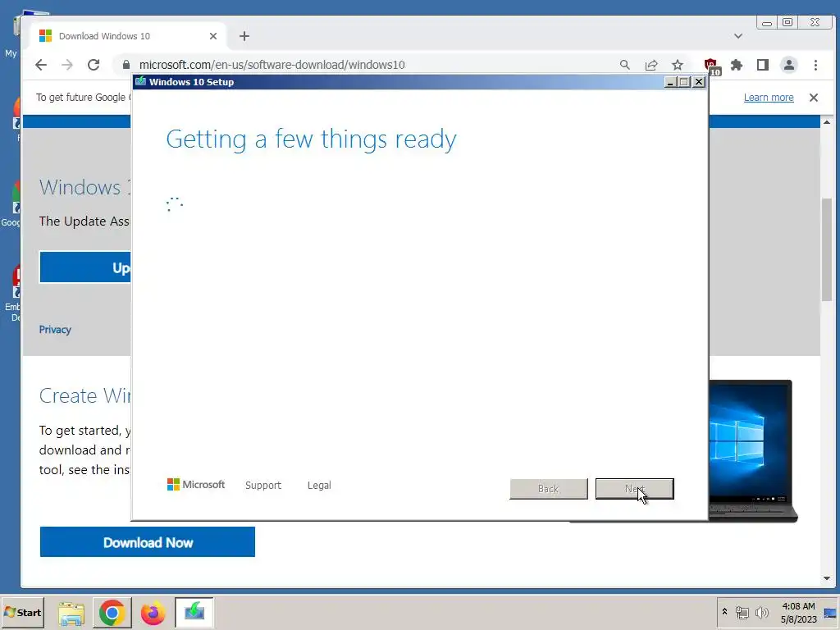Viewport: 840px width, 630px height.
Task: Select Windows 10 Setup taskbar item
Action: click(x=194, y=613)
